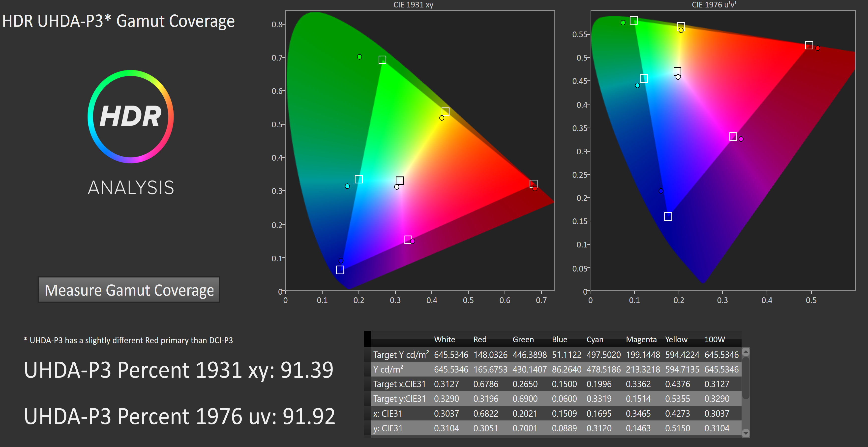Viewport: 868px width, 447px height.
Task: Click the cell with value 165.6753
Action: pyautogui.click(x=490, y=369)
